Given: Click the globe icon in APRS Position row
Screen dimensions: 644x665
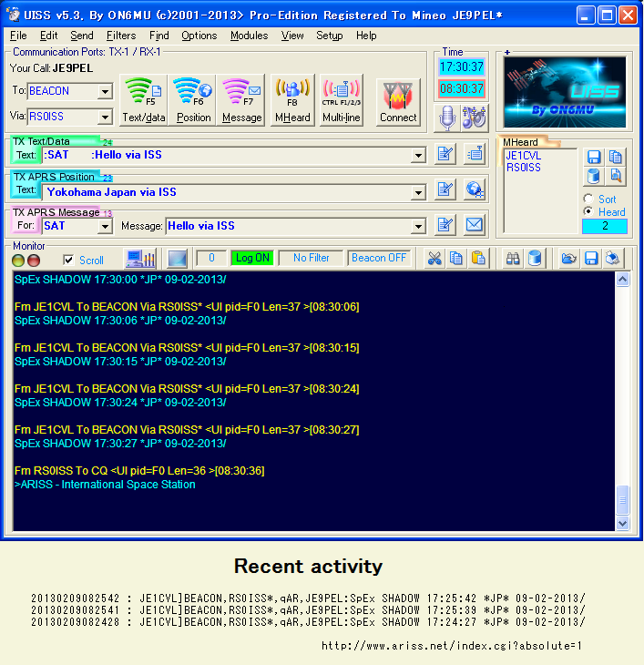Looking at the screenshot, I should 475,189.
